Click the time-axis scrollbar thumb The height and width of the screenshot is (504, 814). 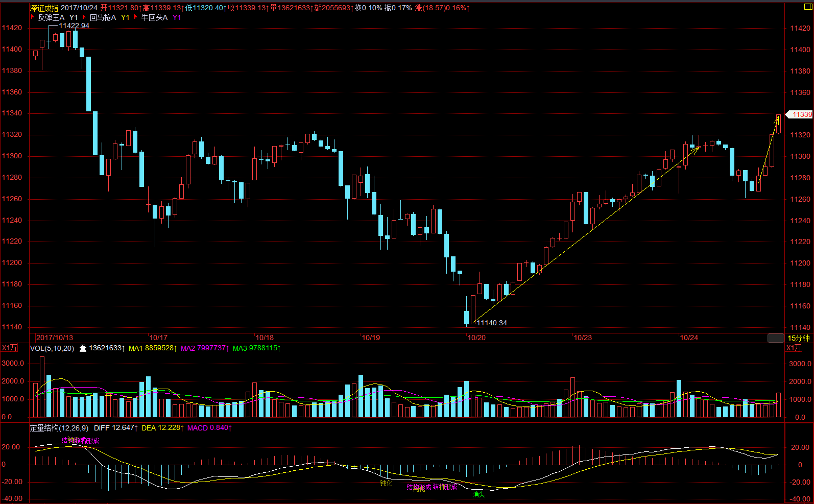tap(776, 338)
